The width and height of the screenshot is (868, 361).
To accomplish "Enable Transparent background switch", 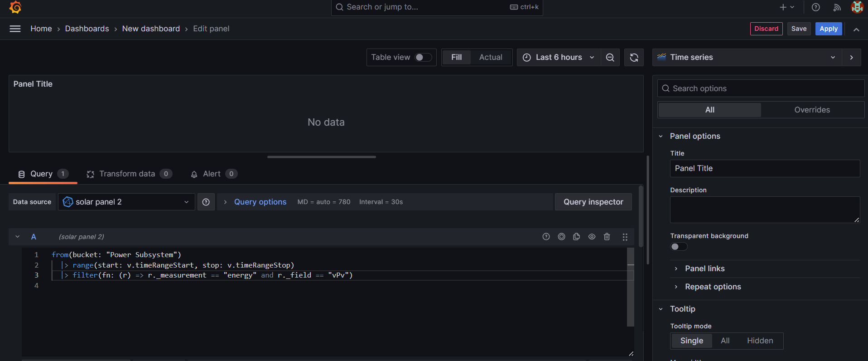I will [x=679, y=247].
